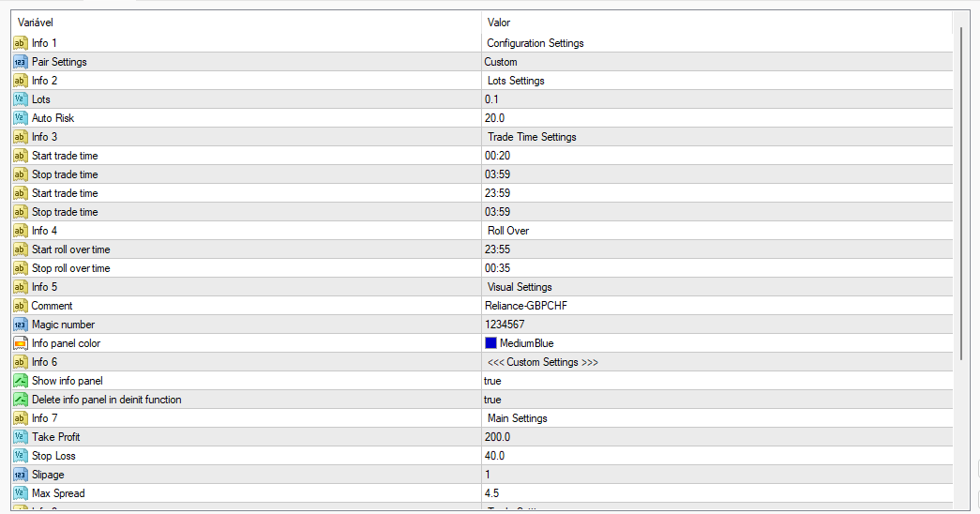The image size is (980, 514).
Task: Click the boolean icon beside Delete info panel in deinit function
Action: coord(20,400)
